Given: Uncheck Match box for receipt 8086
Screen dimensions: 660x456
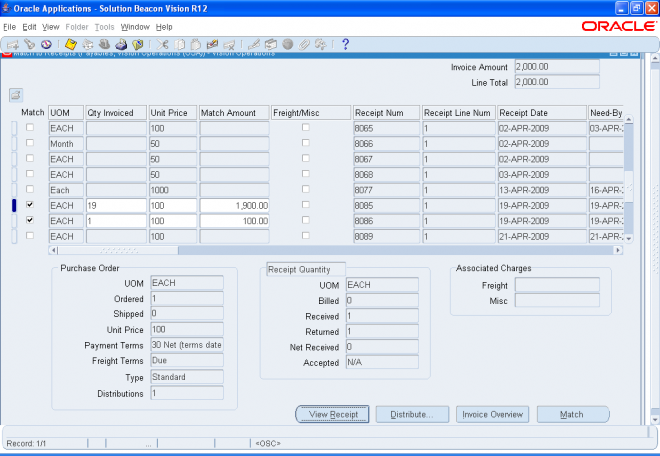Looking at the screenshot, I should pos(30,220).
